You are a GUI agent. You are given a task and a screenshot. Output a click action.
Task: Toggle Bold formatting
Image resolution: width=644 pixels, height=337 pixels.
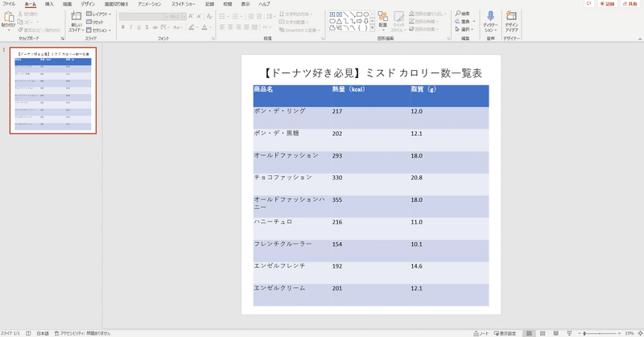[123, 27]
